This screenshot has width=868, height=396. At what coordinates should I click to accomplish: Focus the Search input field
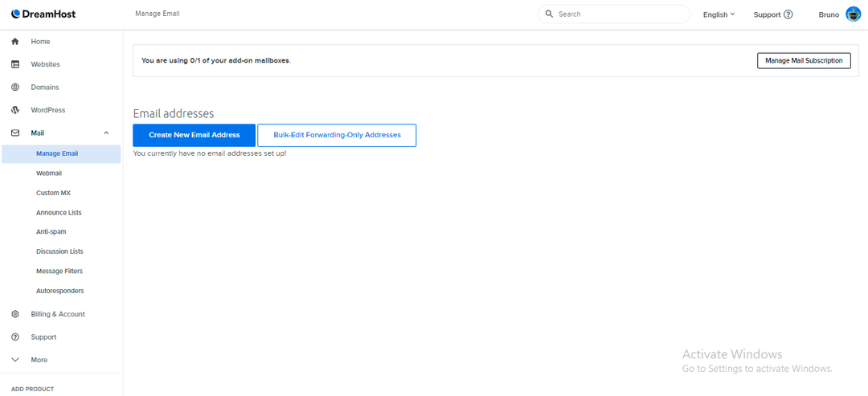615,14
